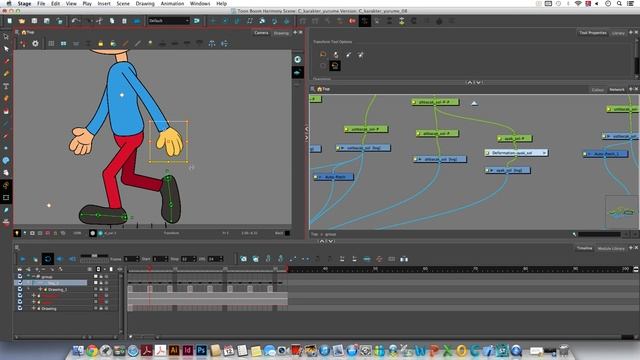
Task: Click the lasso select option in Tool Properties
Action: 323,54
